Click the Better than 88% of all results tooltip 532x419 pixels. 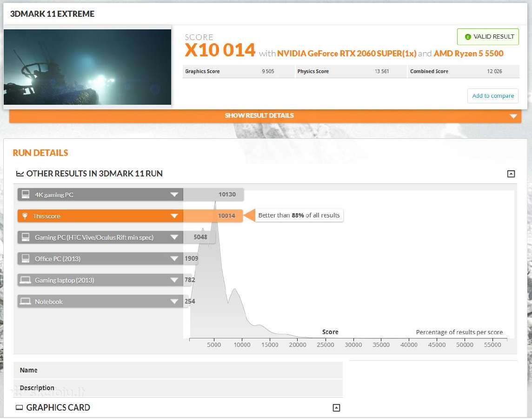(299, 215)
